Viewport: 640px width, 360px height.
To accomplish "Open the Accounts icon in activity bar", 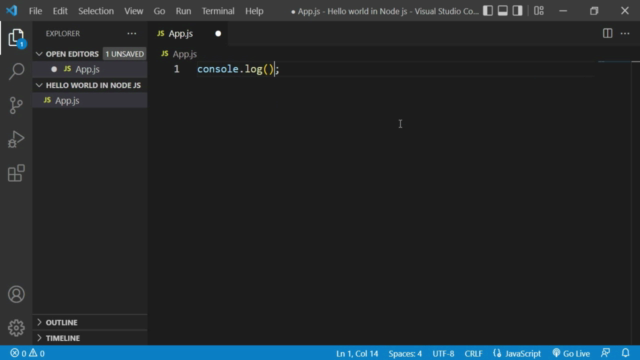I will tap(16, 294).
